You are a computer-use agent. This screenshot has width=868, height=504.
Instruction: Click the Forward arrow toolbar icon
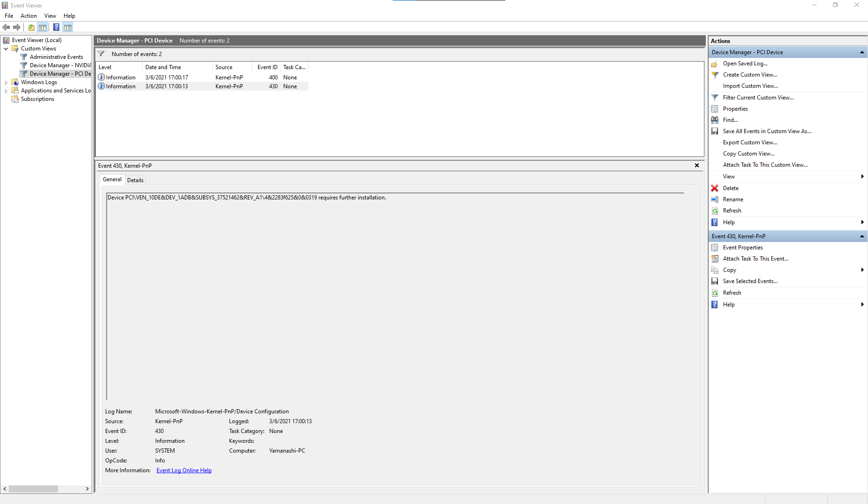(x=17, y=28)
